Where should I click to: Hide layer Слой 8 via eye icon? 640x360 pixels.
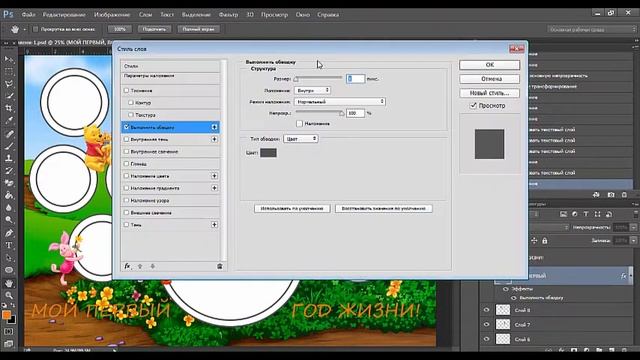pyautogui.click(x=486, y=310)
